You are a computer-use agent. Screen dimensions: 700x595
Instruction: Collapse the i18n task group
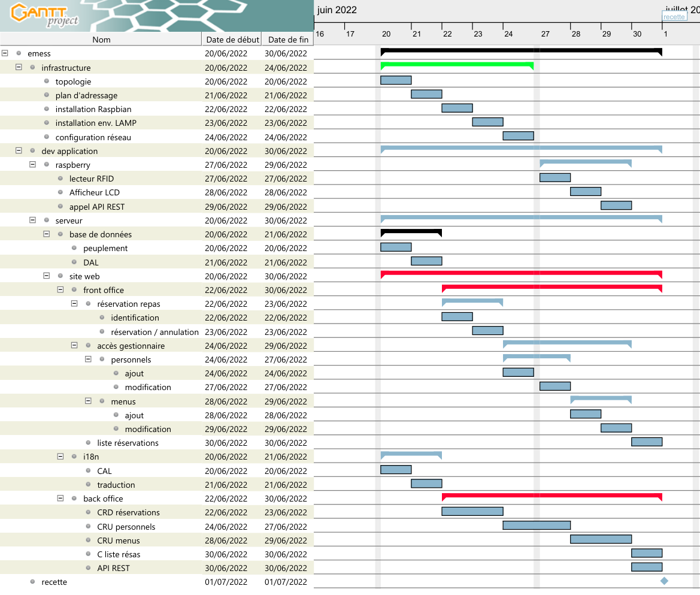tap(60, 457)
